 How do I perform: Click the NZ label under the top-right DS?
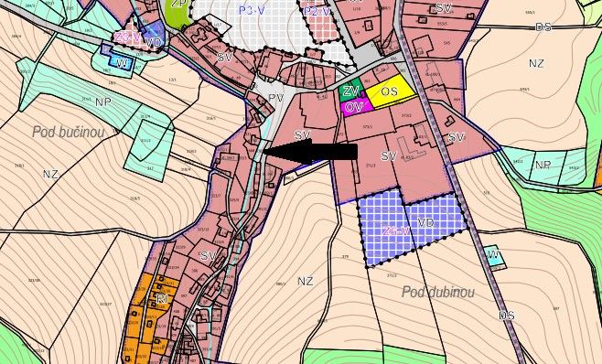tap(536, 63)
